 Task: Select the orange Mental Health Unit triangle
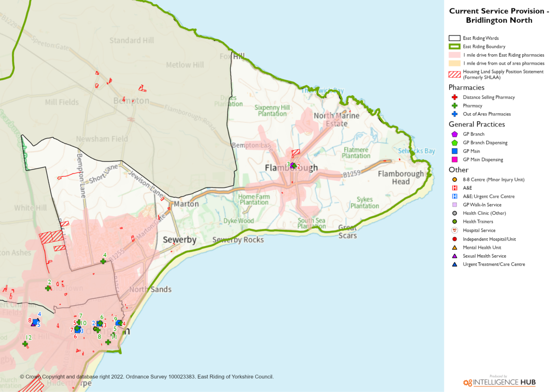click(455, 247)
